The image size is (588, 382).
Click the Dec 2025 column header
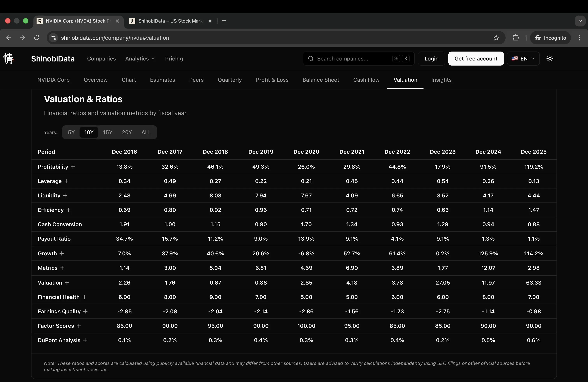(x=533, y=152)
